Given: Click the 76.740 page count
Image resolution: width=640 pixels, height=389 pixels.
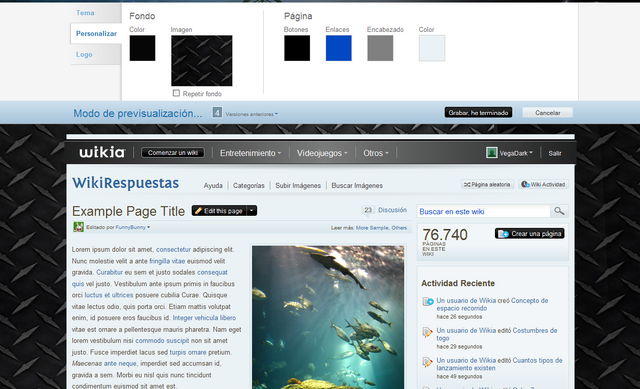Looking at the screenshot, I should coord(445,235).
